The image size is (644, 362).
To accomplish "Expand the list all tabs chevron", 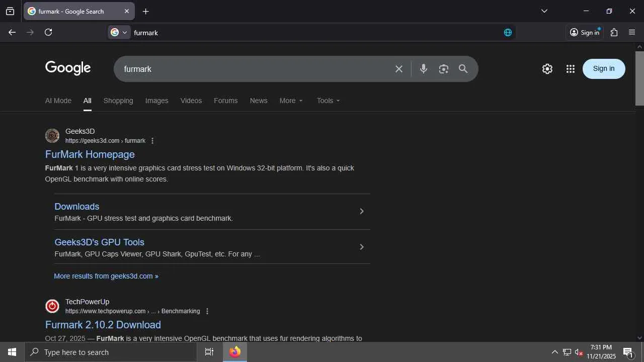I will [544, 11].
